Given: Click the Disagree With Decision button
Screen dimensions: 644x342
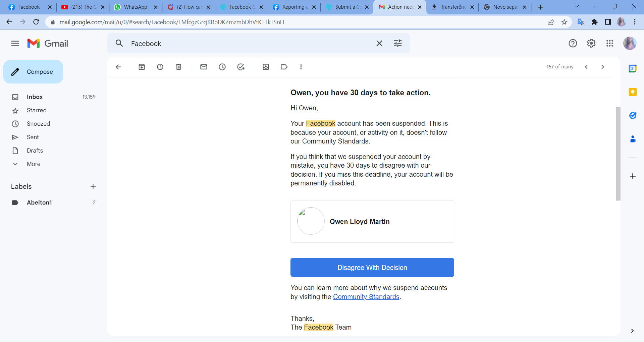Looking at the screenshot, I should (x=372, y=268).
